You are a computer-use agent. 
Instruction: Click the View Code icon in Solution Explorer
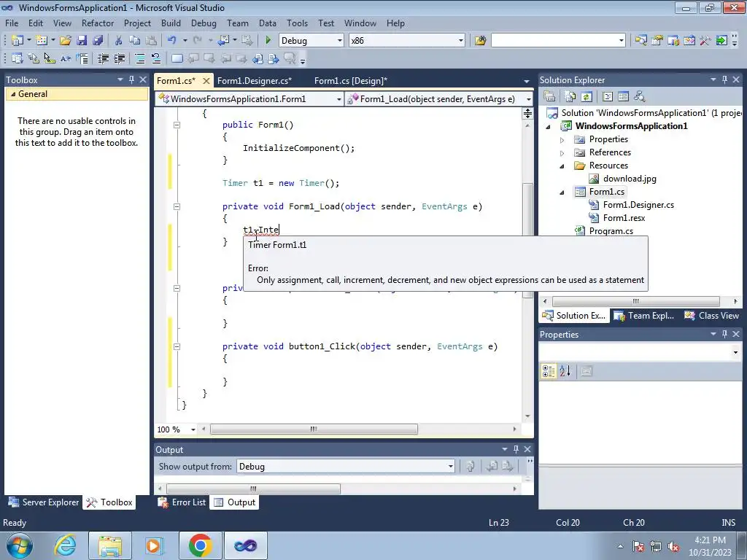point(608,97)
